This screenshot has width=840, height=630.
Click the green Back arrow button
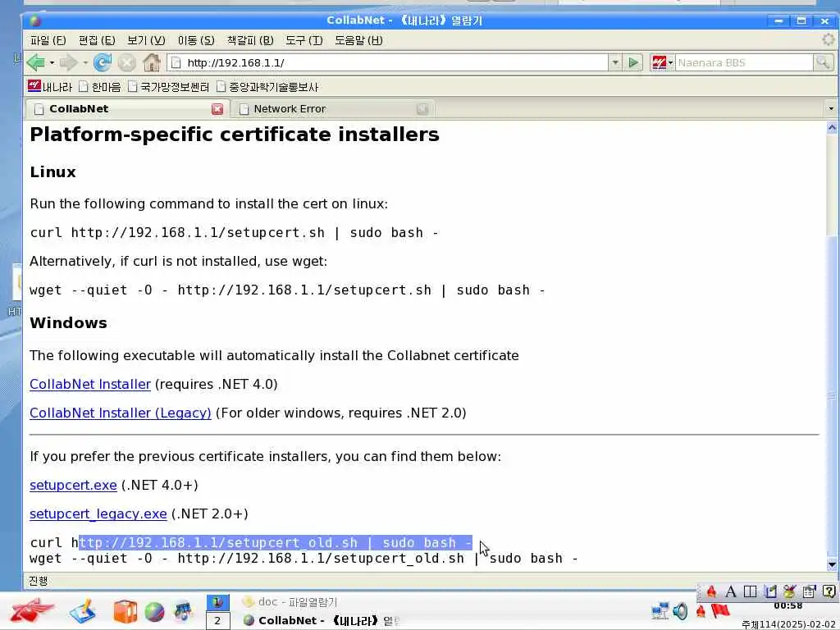pyautogui.click(x=36, y=62)
